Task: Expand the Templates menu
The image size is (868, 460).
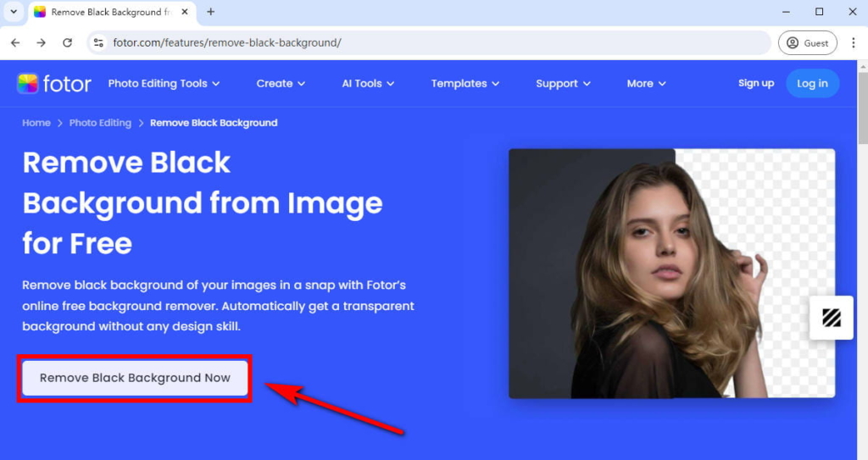Action: (465, 84)
